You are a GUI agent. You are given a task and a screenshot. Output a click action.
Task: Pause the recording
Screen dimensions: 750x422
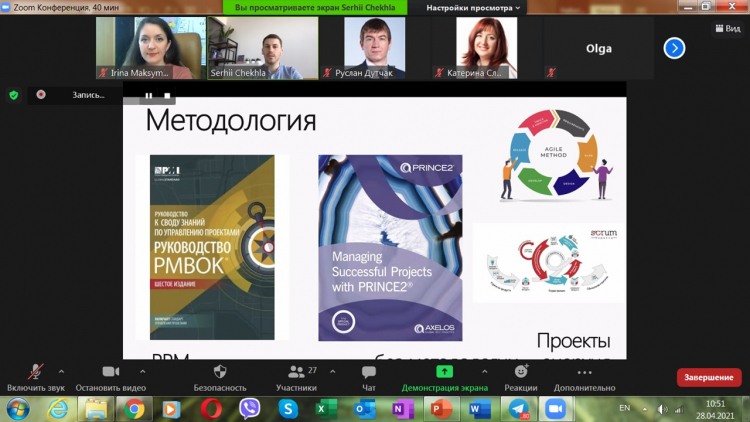click(x=148, y=96)
